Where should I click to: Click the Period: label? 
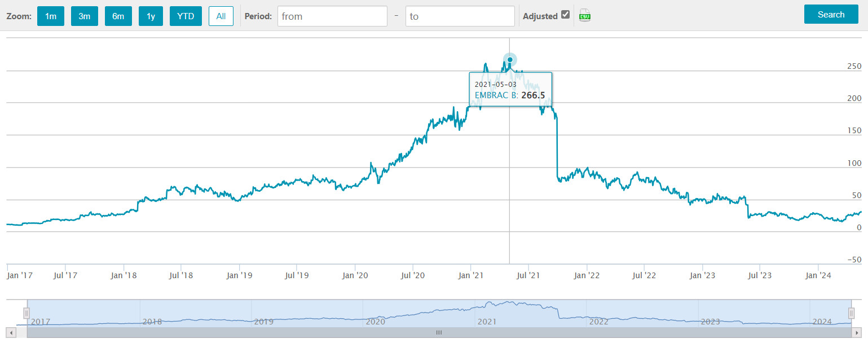point(258,16)
